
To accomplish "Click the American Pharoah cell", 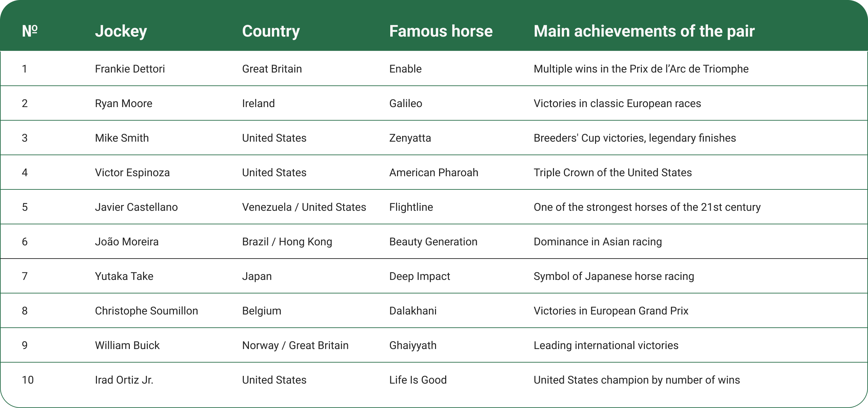I will tap(433, 173).
